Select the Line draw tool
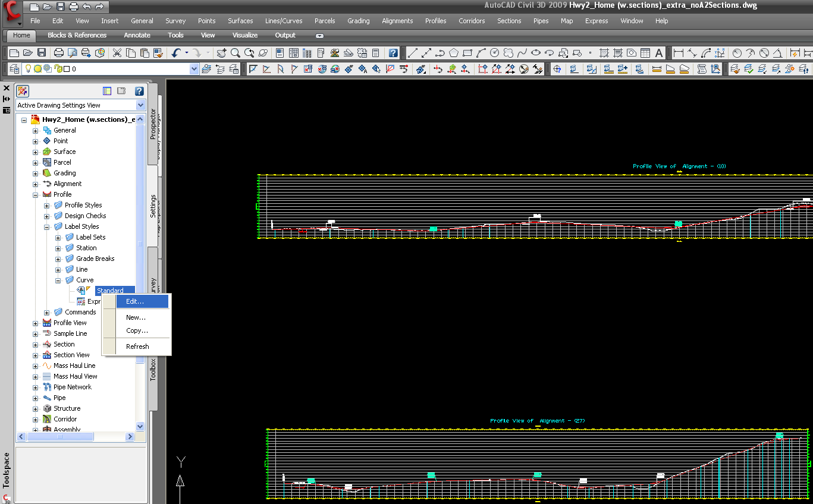Screen dimensions: 813x504 [x=412, y=53]
